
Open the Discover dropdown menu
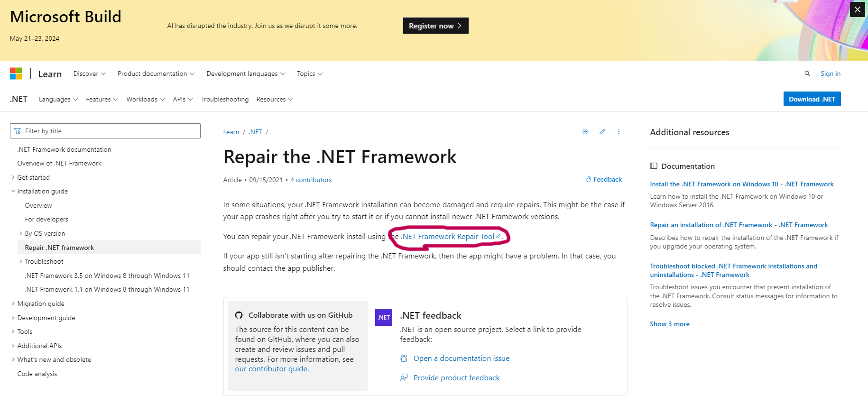point(89,74)
